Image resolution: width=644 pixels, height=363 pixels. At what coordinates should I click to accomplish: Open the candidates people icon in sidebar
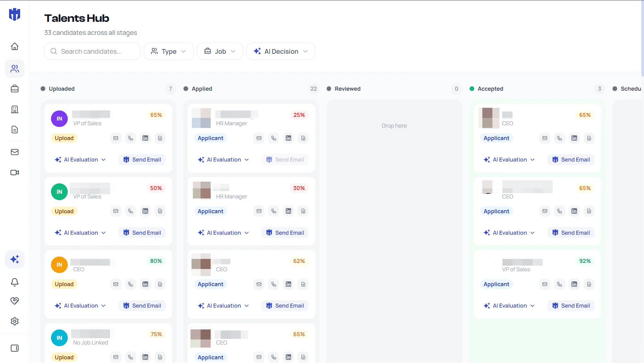(14, 69)
